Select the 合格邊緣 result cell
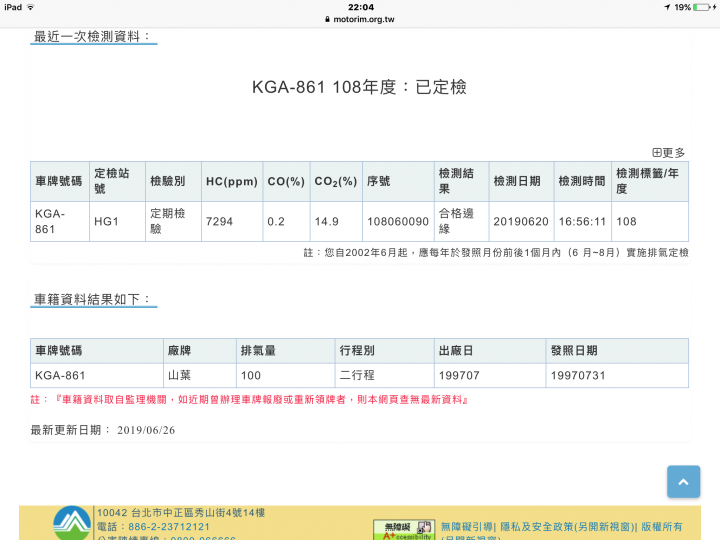The image size is (720, 540). point(461,221)
